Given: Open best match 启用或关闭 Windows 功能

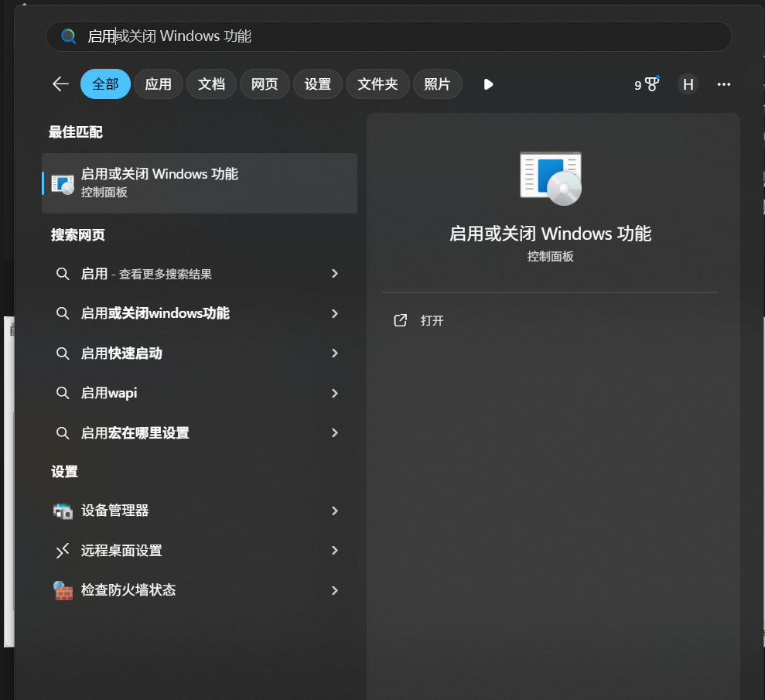Looking at the screenshot, I should point(200,183).
